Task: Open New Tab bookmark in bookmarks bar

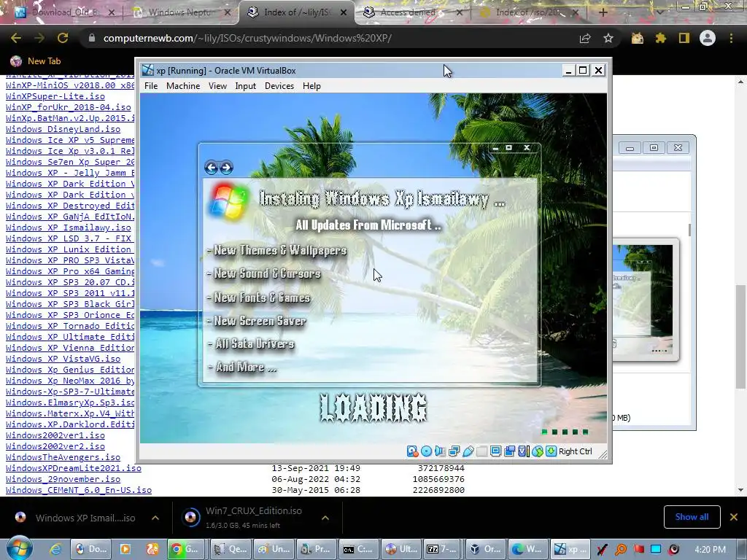Action: pyautogui.click(x=36, y=61)
